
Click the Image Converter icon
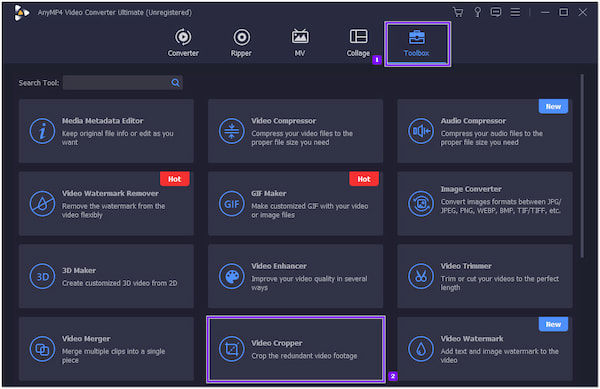pos(421,203)
